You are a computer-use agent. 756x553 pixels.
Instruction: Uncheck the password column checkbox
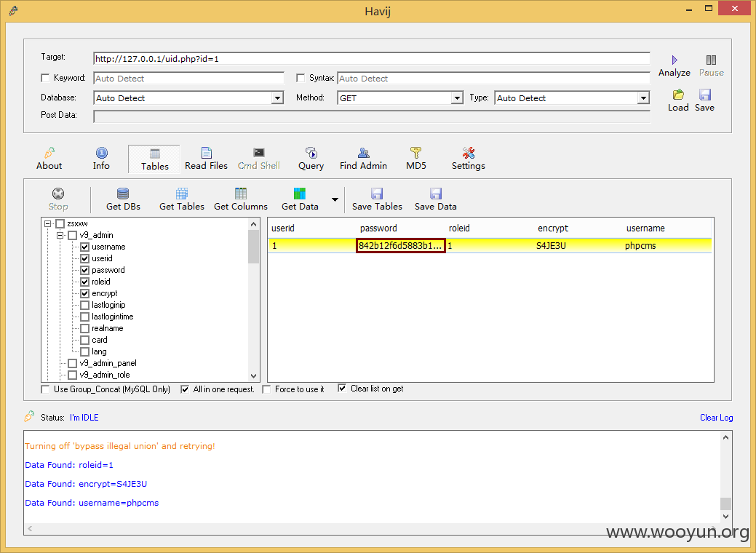[x=85, y=270]
